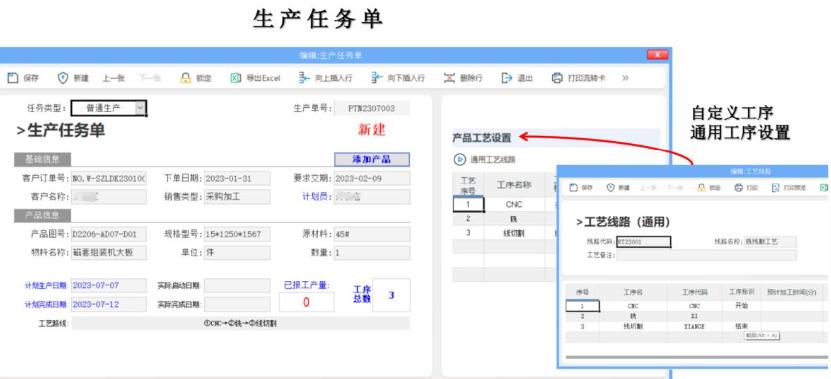The width and height of the screenshot is (831, 379).
Task: Click the 向上插入行 toolbar icon
Action: pos(304,78)
